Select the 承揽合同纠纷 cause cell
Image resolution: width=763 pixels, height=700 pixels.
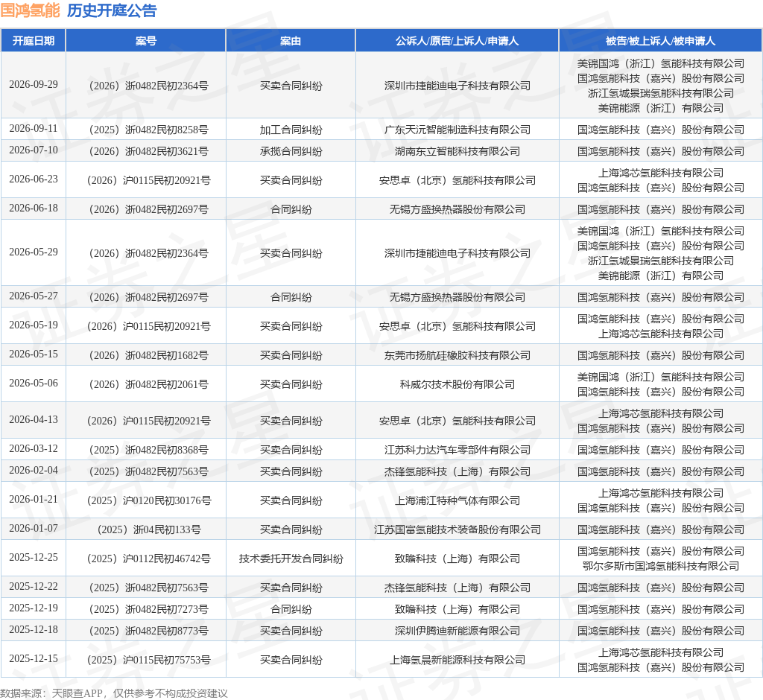291,151
